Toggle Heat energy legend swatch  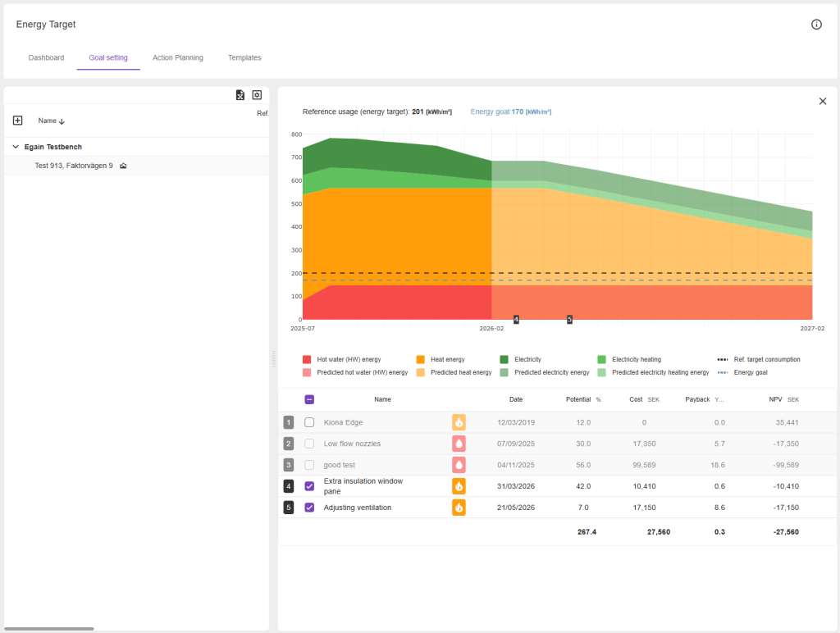click(x=420, y=359)
